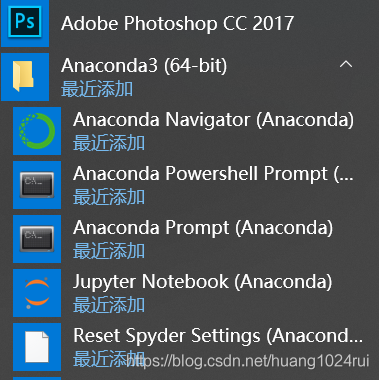The width and height of the screenshot is (379, 380).
Task: Click 最近添加 under Anaconda Navigator
Action: click(x=109, y=143)
